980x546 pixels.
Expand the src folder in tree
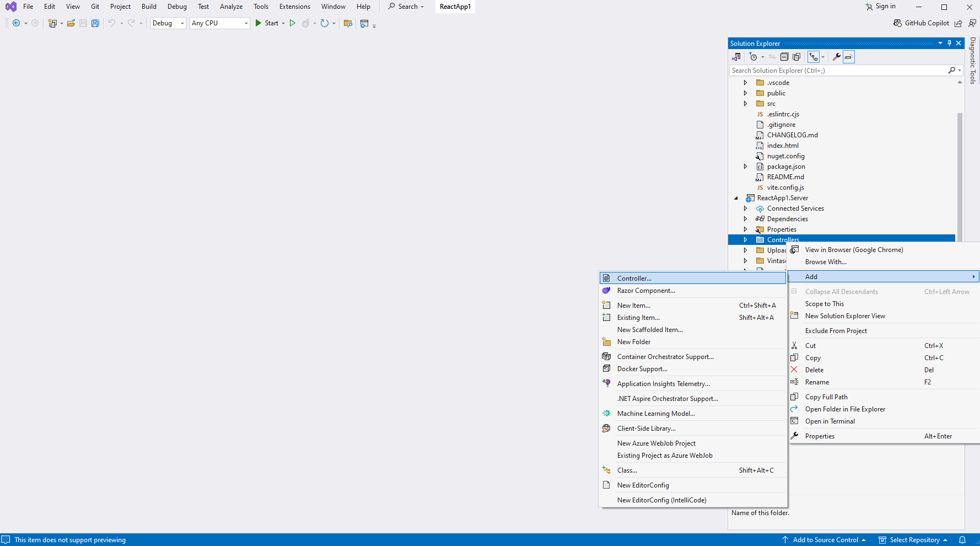tap(745, 104)
